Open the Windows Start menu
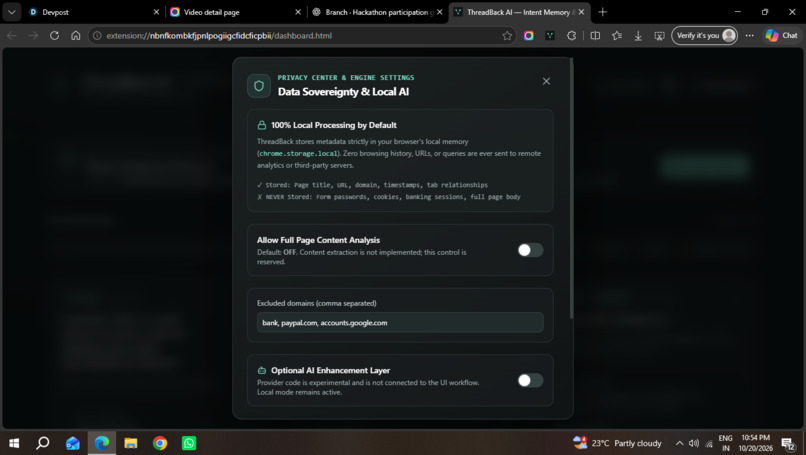The width and height of the screenshot is (806, 455). [14, 443]
